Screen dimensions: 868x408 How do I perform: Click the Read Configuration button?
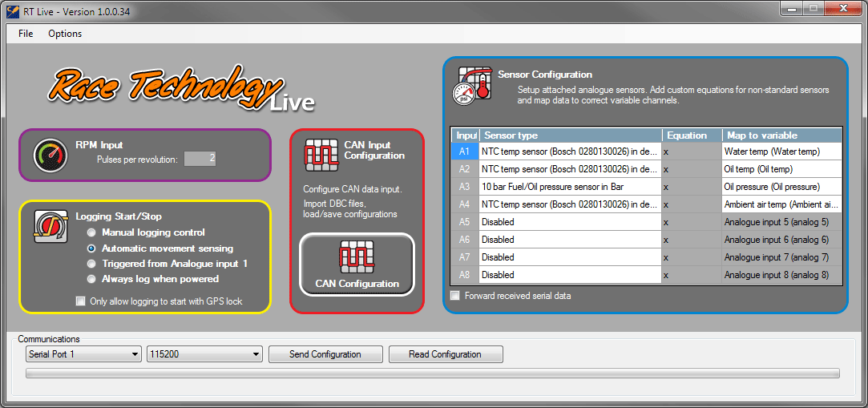click(x=445, y=354)
